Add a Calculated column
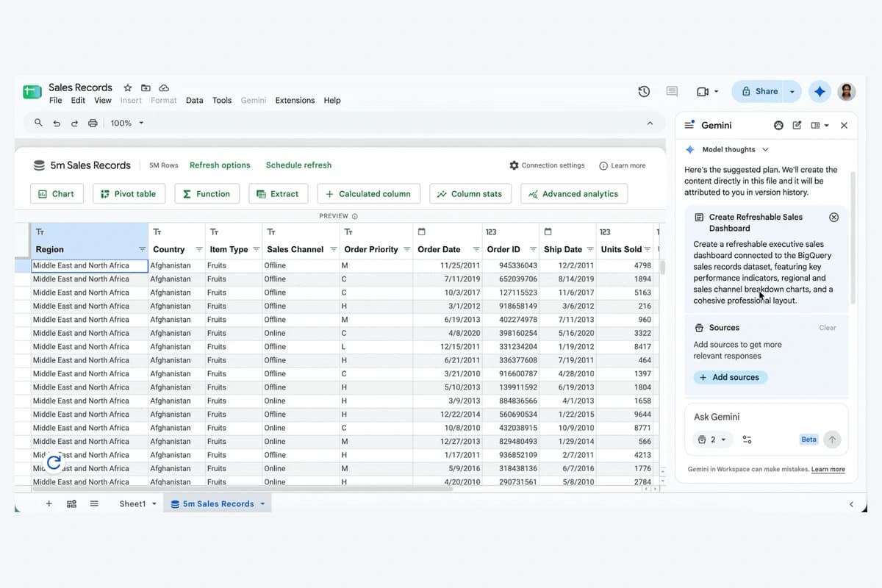882x588 pixels. 369,194
